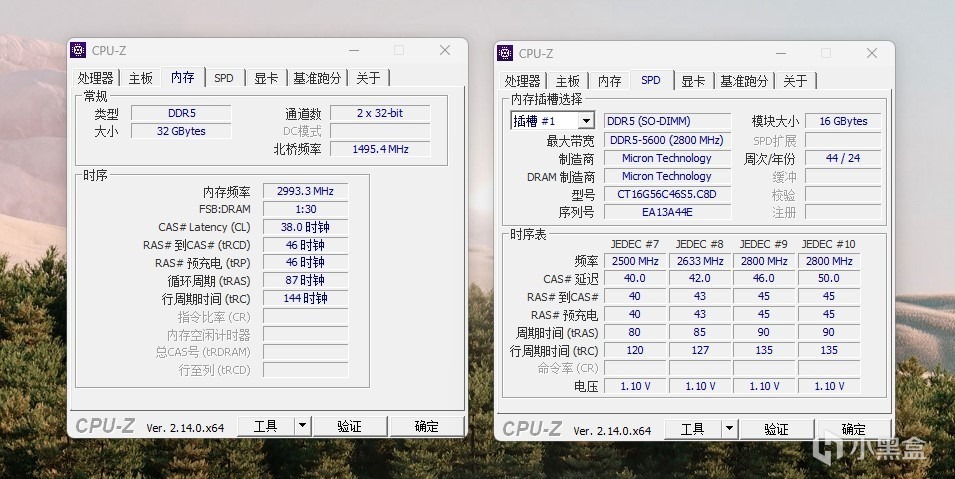Open 显卡 tab in left CPU-Z window
The image size is (955, 479).
266,78
